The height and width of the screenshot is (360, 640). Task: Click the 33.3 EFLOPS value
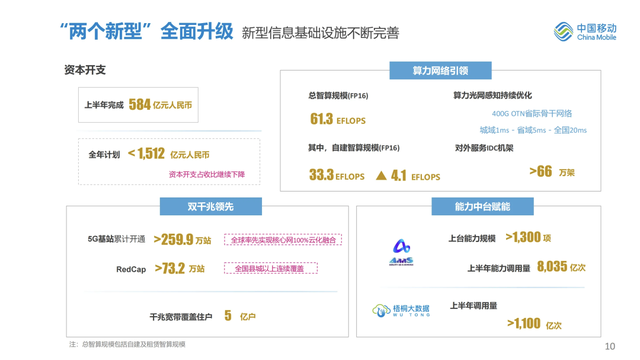click(337, 175)
